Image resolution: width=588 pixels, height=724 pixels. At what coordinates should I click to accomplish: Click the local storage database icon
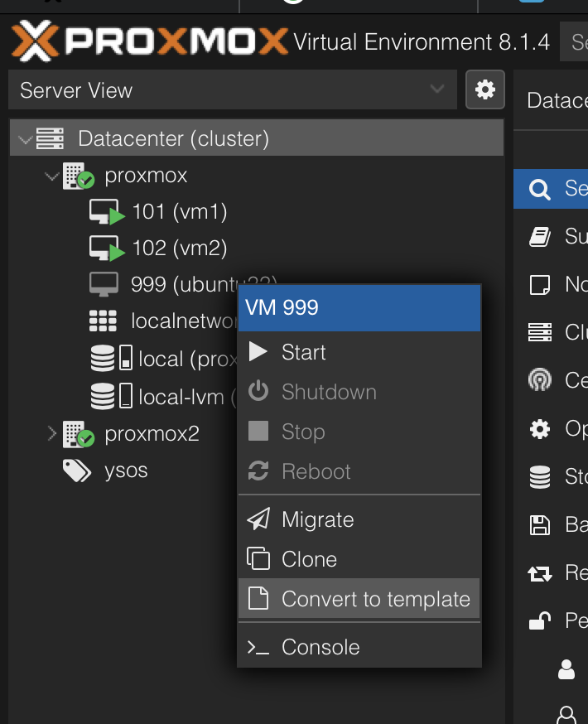103,359
